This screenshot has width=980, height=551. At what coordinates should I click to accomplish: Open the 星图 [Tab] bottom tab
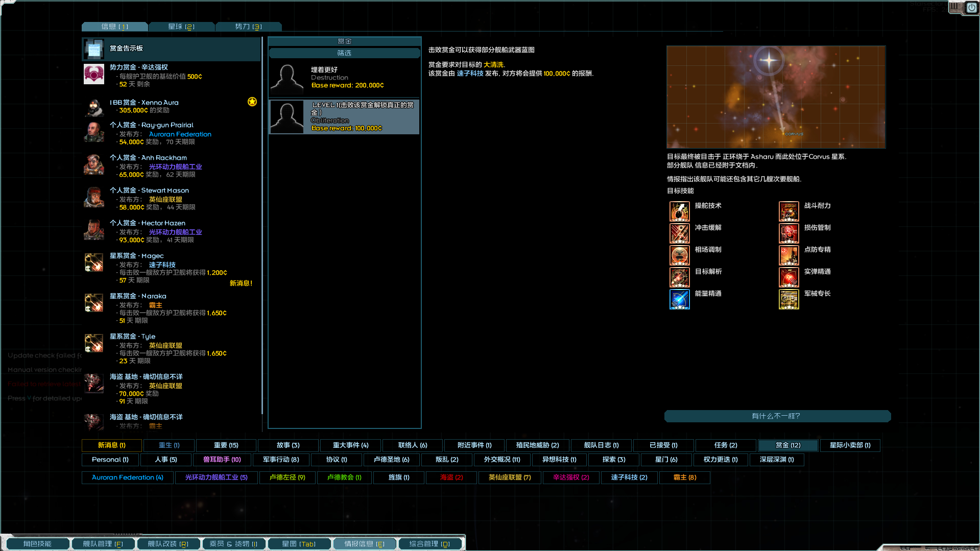click(299, 544)
